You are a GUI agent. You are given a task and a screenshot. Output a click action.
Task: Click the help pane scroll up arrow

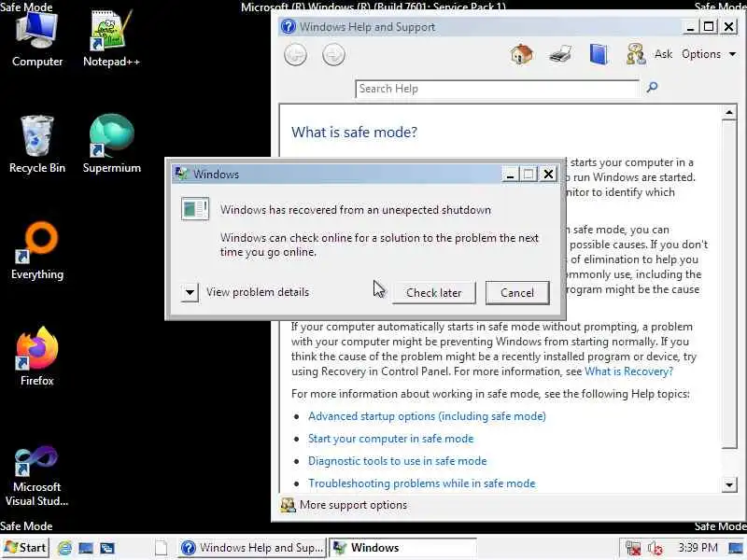(x=729, y=113)
